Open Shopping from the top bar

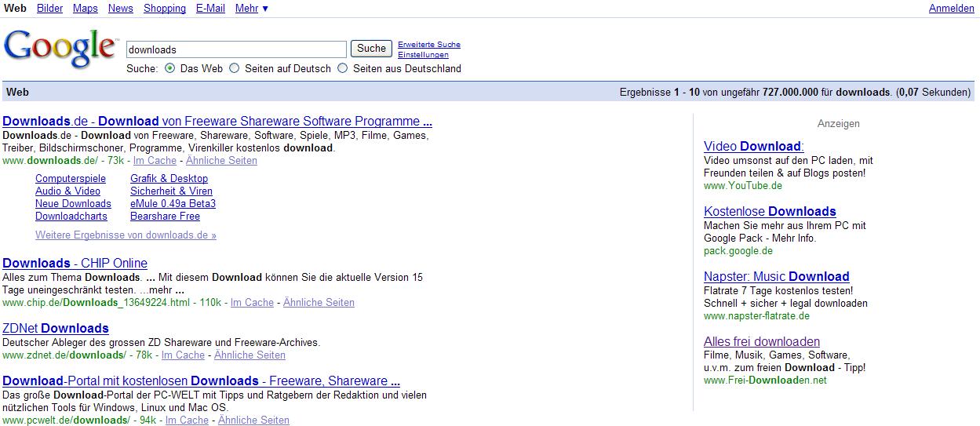[165, 8]
